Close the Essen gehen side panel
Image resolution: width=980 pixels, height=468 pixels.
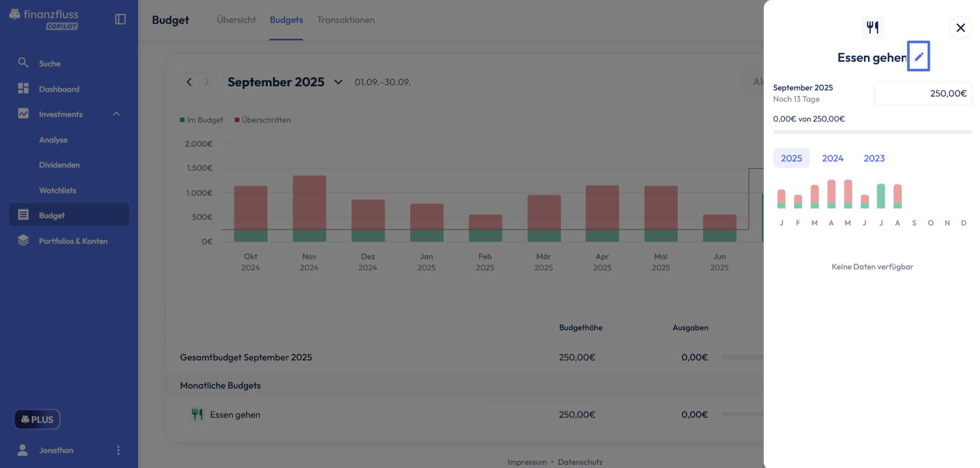960,28
